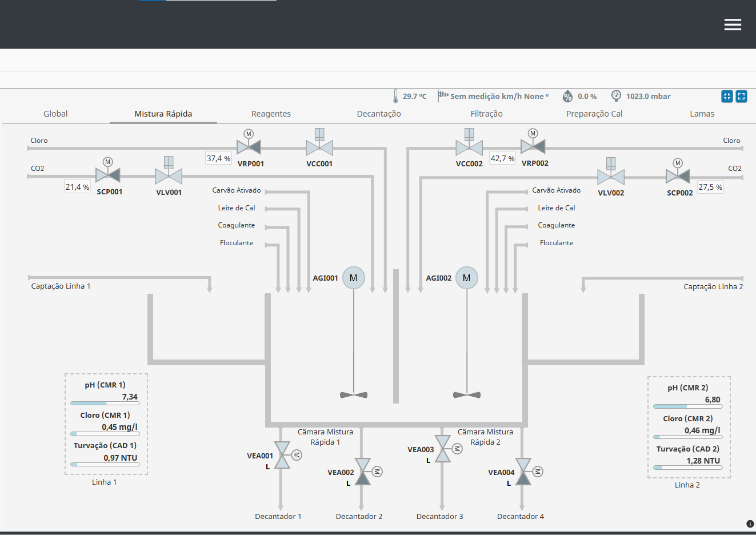Click the info icon in bottom corner
The width and height of the screenshot is (756, 535).
point(750,524)
